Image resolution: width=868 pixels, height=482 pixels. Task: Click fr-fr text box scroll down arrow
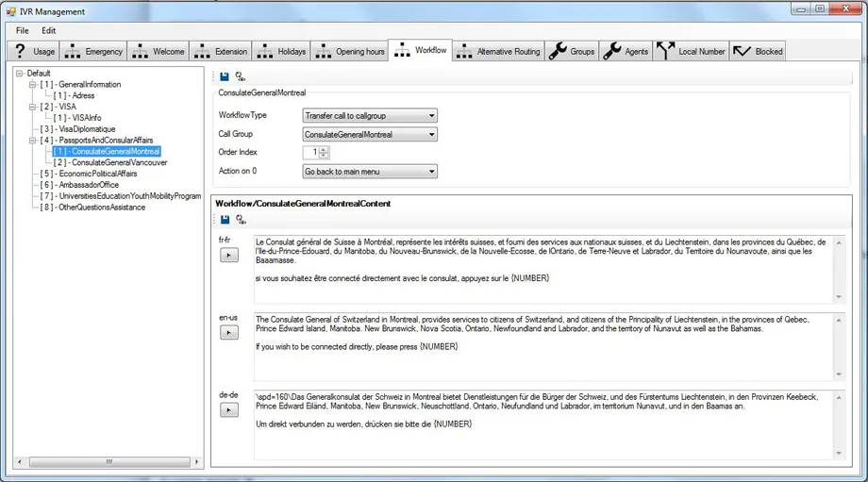tap(839, 297)
